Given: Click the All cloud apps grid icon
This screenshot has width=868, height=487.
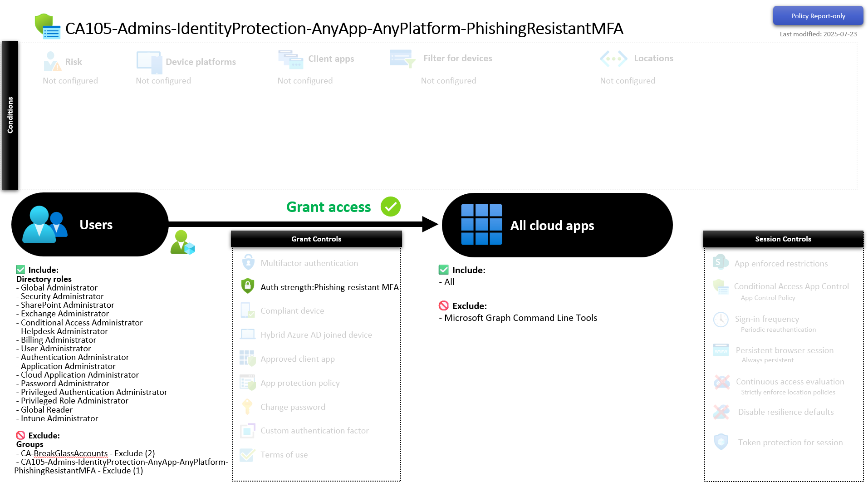Looking at the screenshot, I should point(481,225).
